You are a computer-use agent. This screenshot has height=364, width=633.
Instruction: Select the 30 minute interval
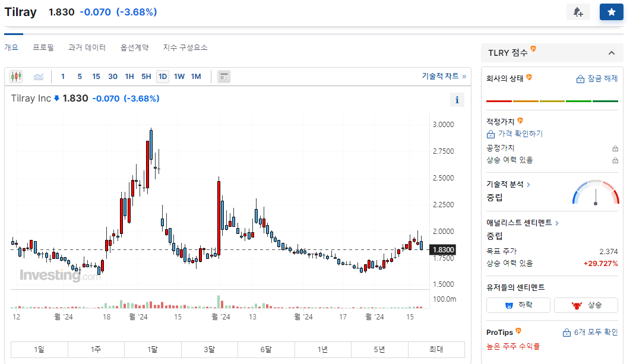tap(113, 76)
